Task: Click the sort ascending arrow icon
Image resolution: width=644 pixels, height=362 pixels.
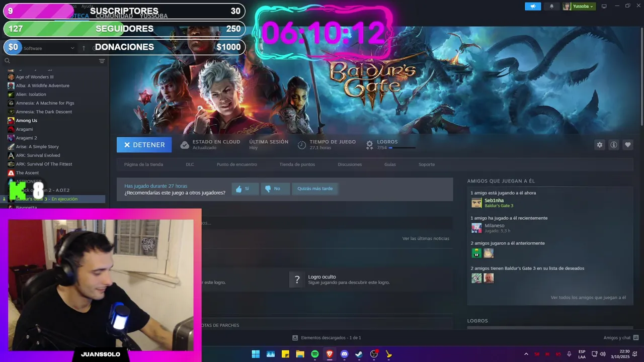Action: [84, 48]
